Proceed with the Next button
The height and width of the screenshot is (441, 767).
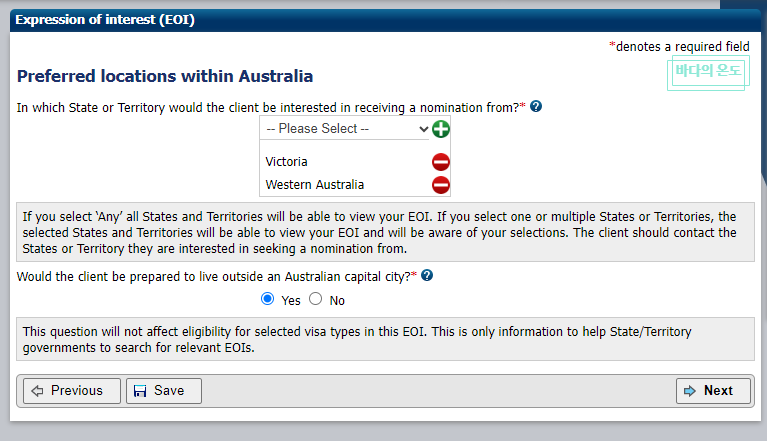pyautogui.click(x=713, y=391)
